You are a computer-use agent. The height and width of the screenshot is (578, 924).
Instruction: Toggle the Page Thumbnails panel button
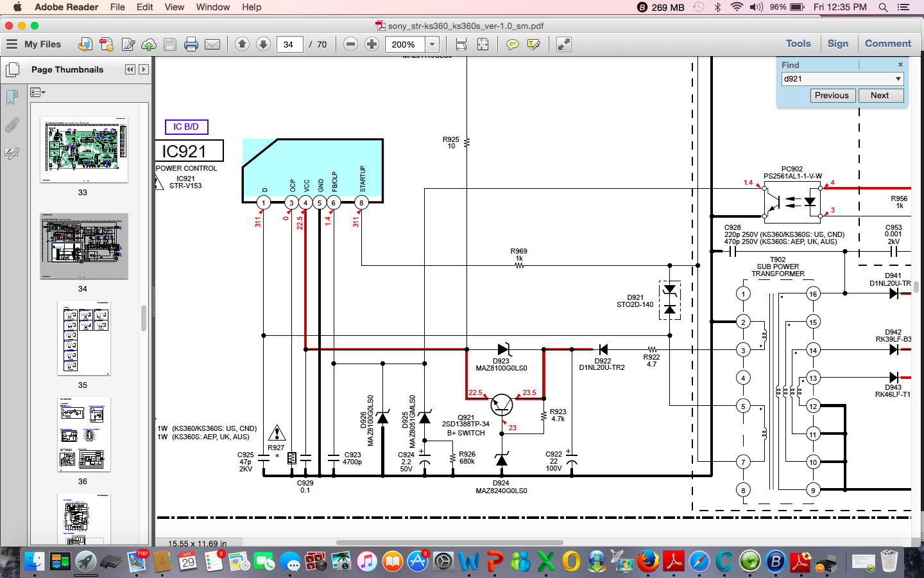(12, 69)
